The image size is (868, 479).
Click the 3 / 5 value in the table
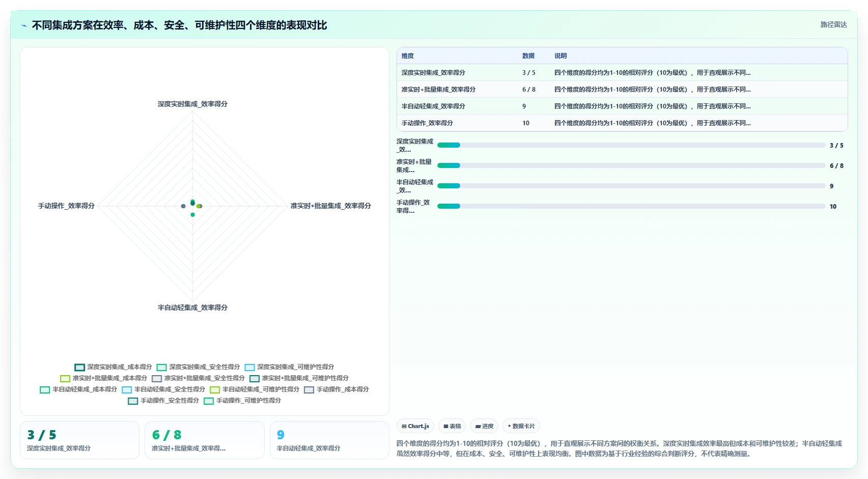point(528,73)
